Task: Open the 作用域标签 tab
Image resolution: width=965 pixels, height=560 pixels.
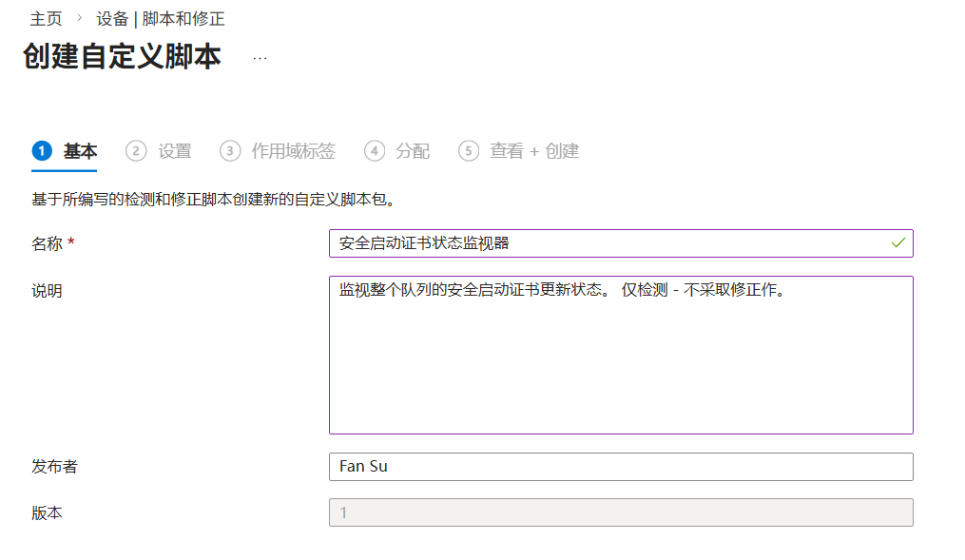Action: coord(293,151)
